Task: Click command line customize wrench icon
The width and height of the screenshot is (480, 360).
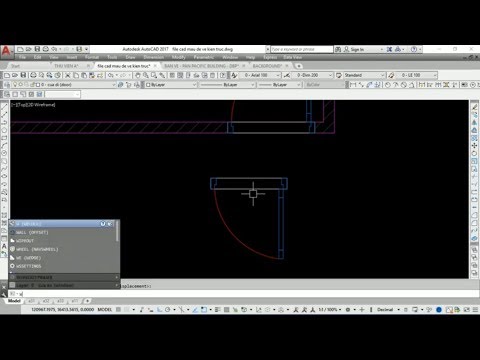Action: point(4,294)
